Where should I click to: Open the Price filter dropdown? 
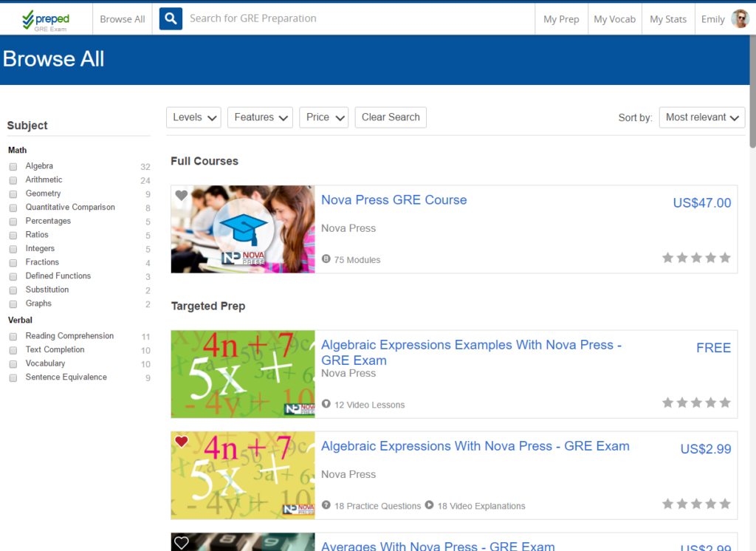point(323,117)
